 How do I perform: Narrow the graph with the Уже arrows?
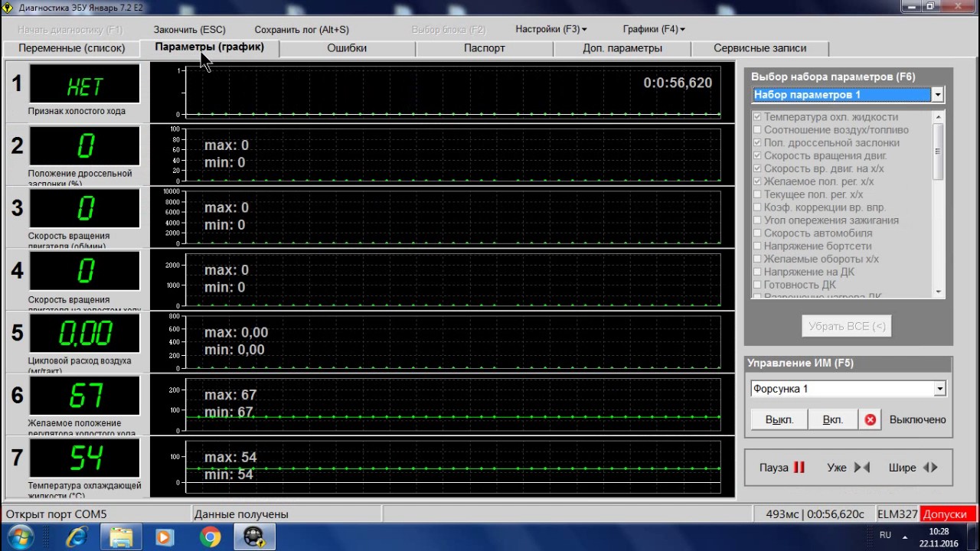click(x=848, y=468)
